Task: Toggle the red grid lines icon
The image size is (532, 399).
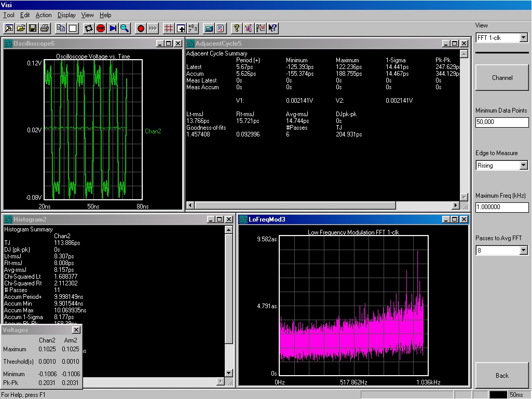Action: [x=169, y=28]
